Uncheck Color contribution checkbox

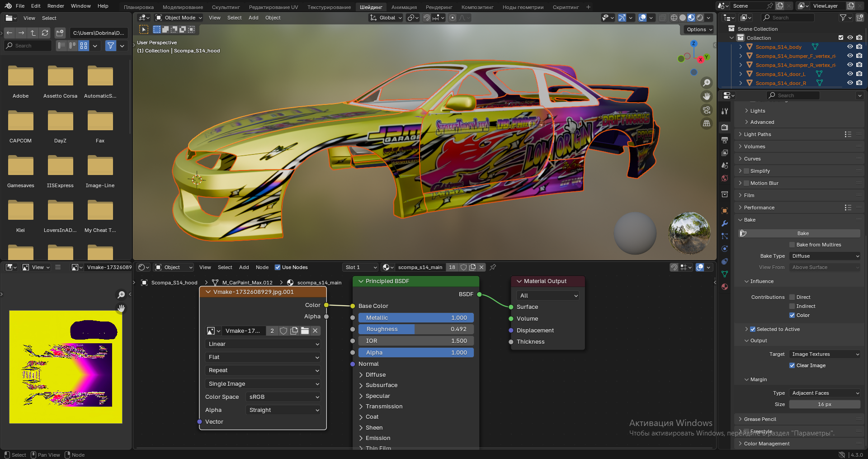pyautogui.click(x=792, y=315)
